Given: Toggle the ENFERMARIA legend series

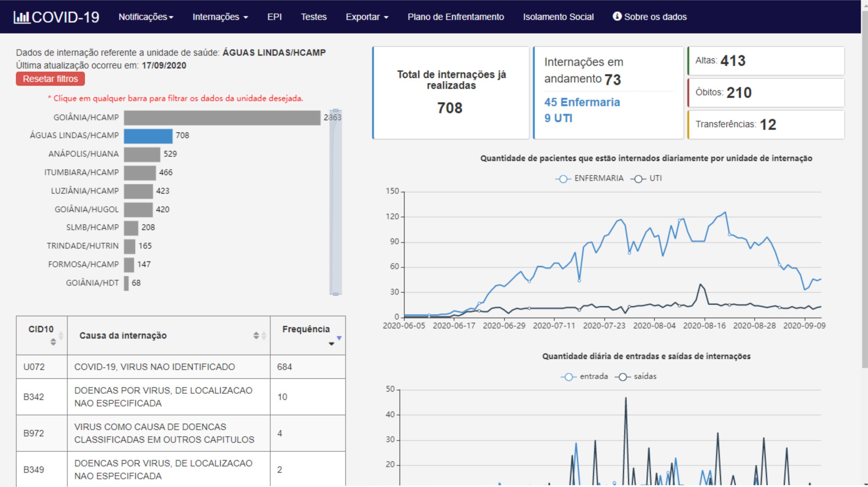Looking at the screenshot, I should click(589, 178).
